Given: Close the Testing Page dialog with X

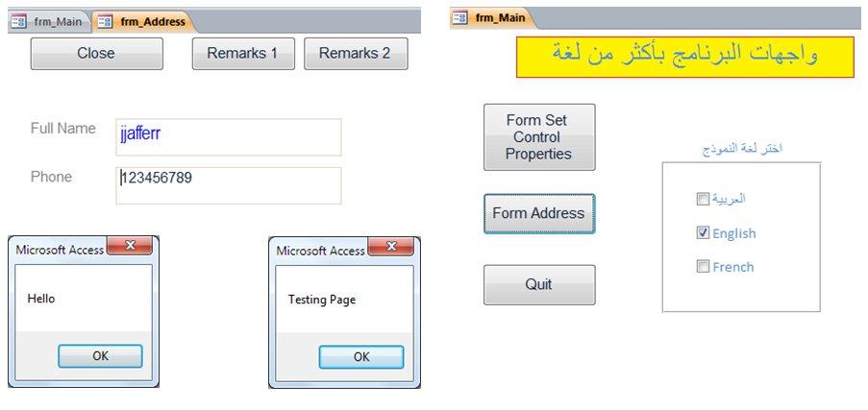Looking at the screenshot, I should tap(391, 246).
